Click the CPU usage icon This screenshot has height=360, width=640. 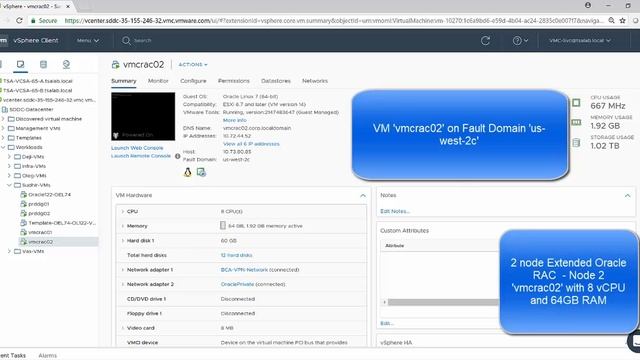point(576,102)
